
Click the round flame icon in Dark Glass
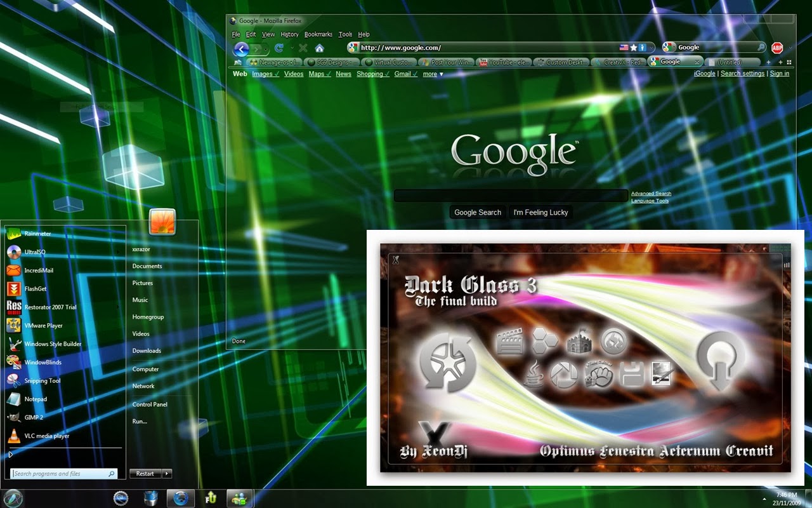614,342
